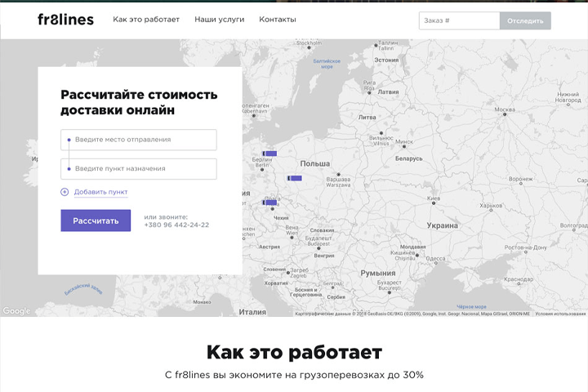Open the "Контакты" menu item
Image resolution: width=588 pixels, height=392 pixels.
[x=278, y=20]
